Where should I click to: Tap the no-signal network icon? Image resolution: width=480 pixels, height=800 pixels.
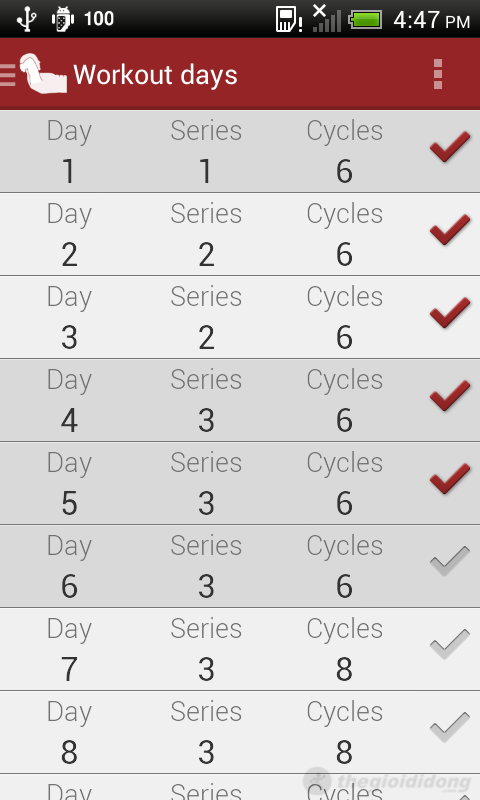[326, 18]
